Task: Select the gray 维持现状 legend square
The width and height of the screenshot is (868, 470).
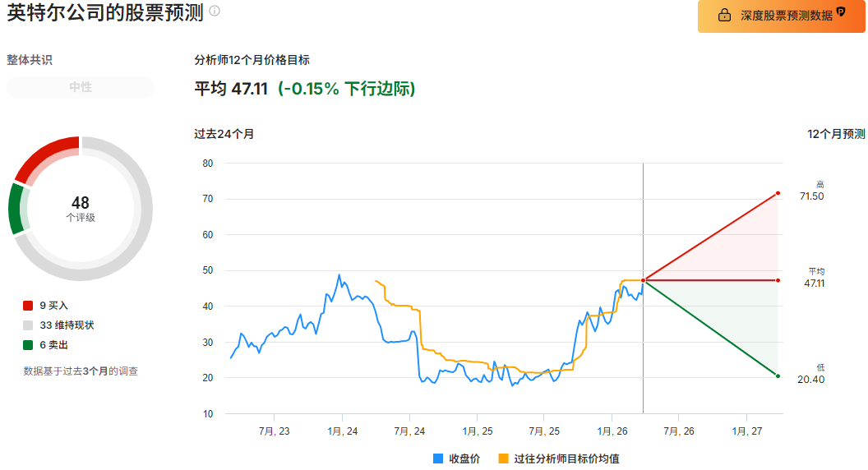Action: point(28,325)
